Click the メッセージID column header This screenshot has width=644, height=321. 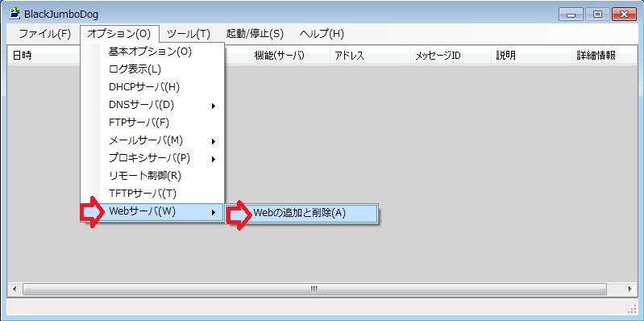tap(451, 56)
